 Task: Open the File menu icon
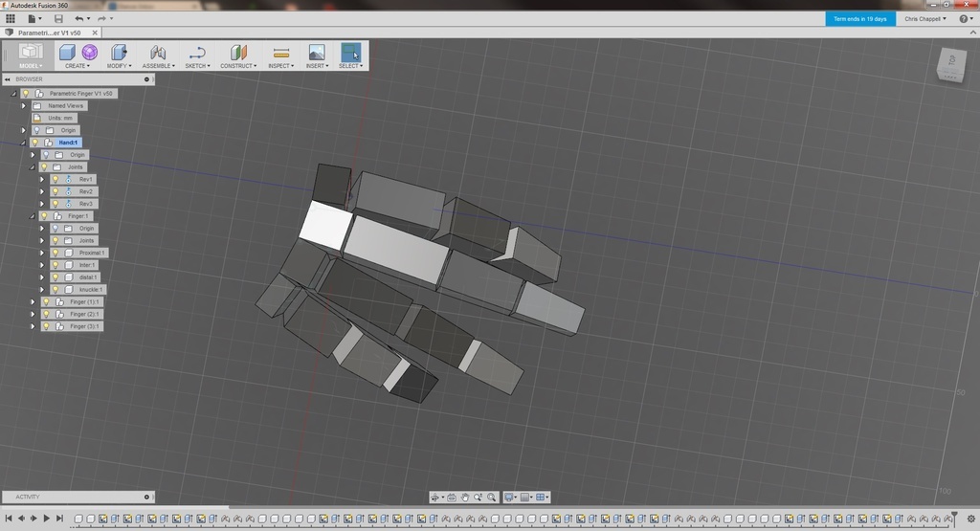pyautogui.click(x=33, y=19)
